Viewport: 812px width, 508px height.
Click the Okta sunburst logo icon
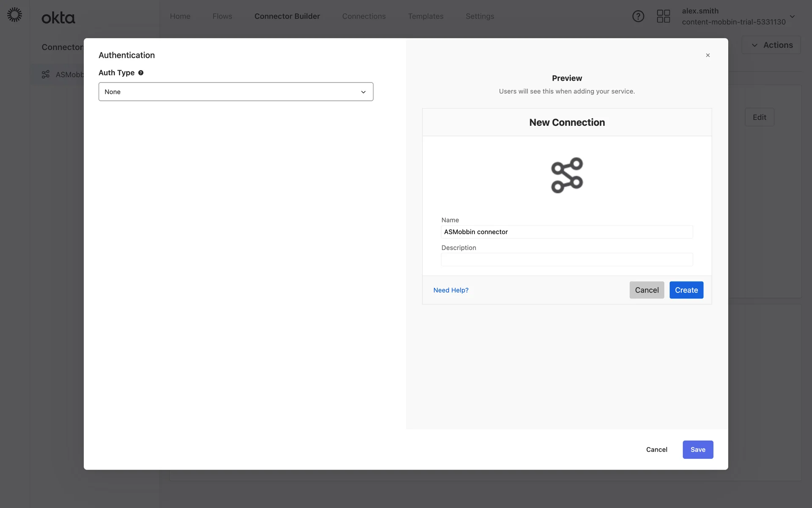point(15,15)
